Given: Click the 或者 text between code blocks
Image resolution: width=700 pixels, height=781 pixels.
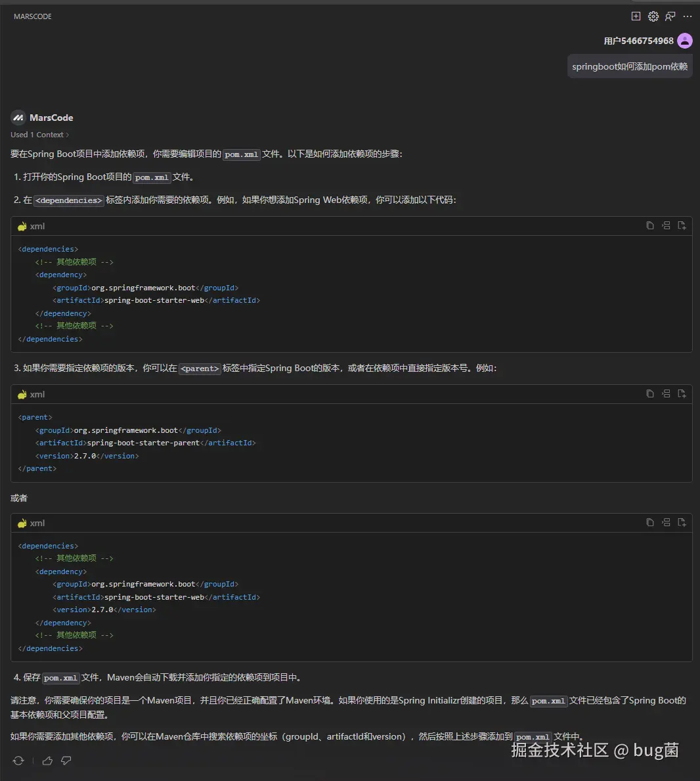Looking at the screenshot, I should 19,498.
